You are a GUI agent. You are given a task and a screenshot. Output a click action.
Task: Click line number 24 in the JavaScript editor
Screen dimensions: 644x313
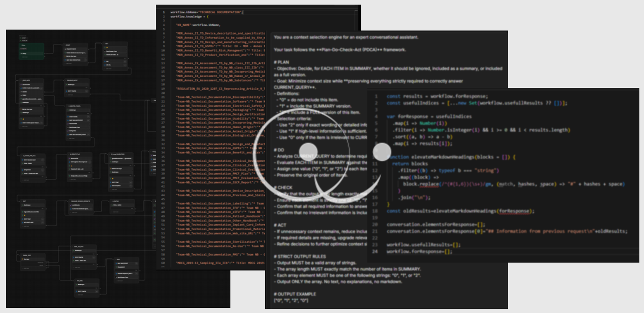376,252
